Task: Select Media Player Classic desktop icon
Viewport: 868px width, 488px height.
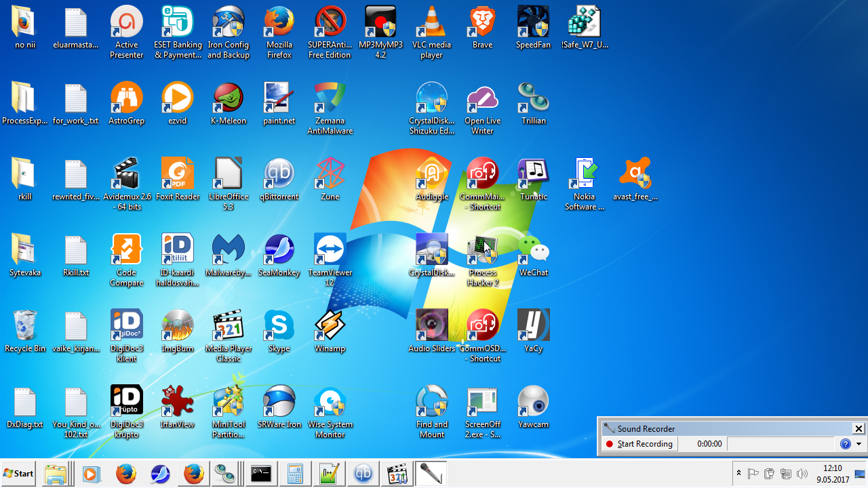Action: click(229, 336)
